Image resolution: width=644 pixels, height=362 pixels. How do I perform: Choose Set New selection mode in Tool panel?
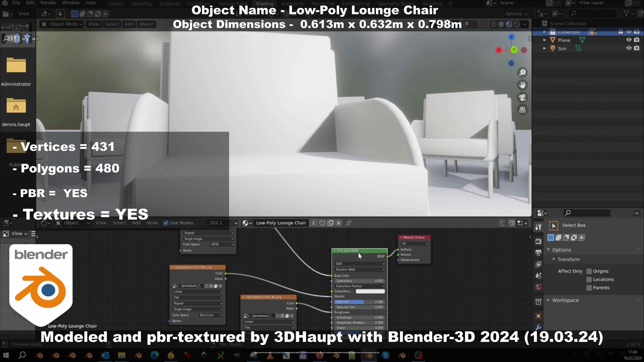pos(550,238)
